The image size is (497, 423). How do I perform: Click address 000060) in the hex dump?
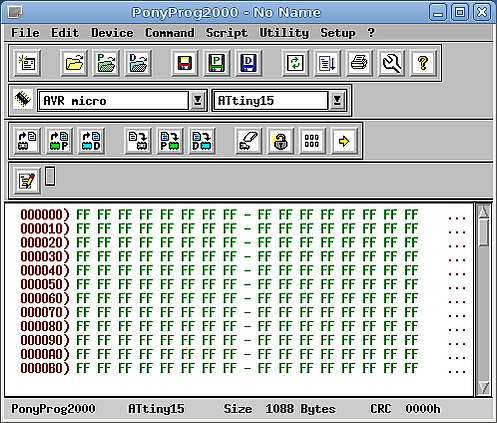click(x=45, y=298)
